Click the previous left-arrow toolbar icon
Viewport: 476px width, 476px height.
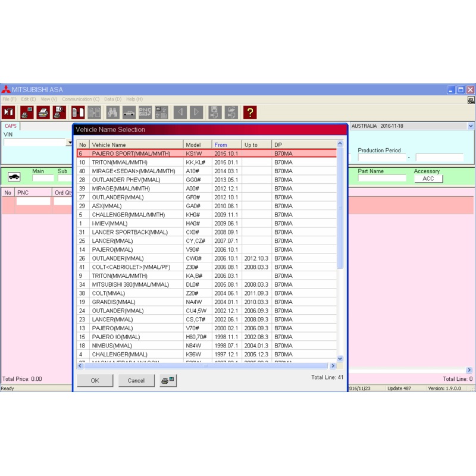[x=180, y=112]
